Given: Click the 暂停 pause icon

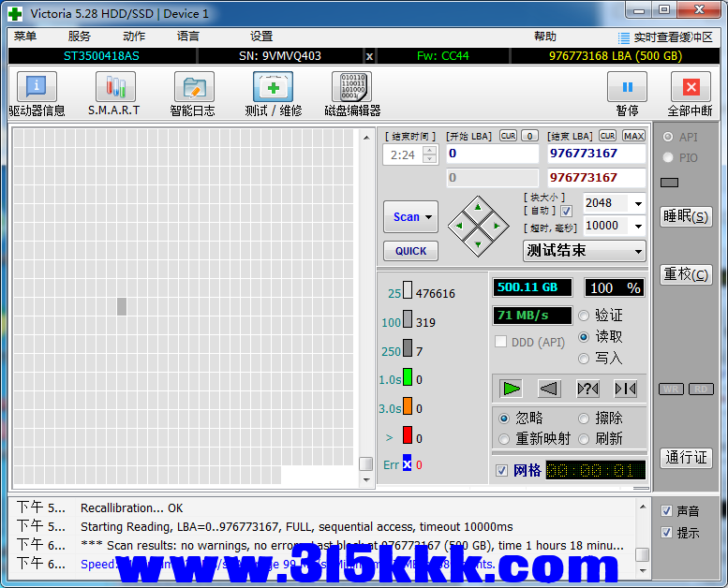Looking at the screenshot, I should 627,87.
